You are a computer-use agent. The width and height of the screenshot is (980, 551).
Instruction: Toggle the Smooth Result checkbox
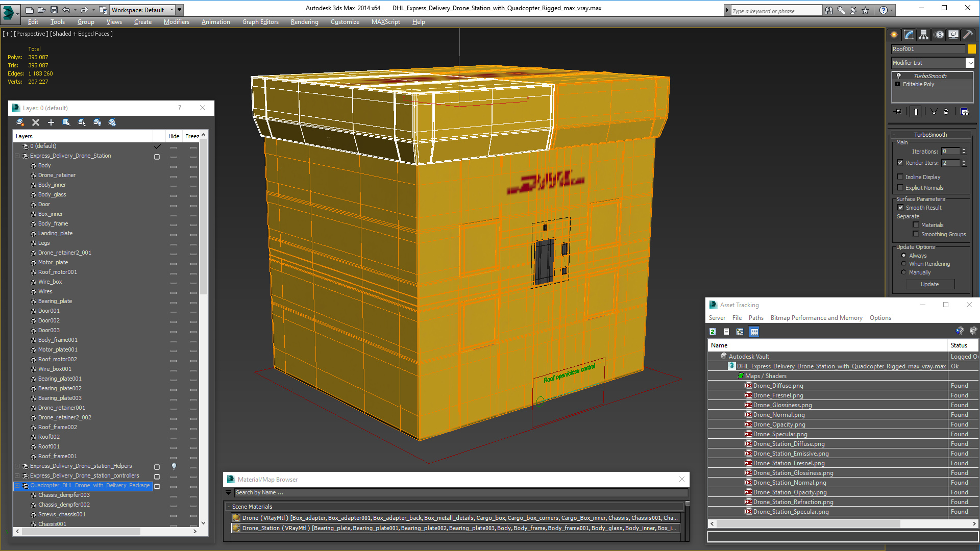(901, 208)
